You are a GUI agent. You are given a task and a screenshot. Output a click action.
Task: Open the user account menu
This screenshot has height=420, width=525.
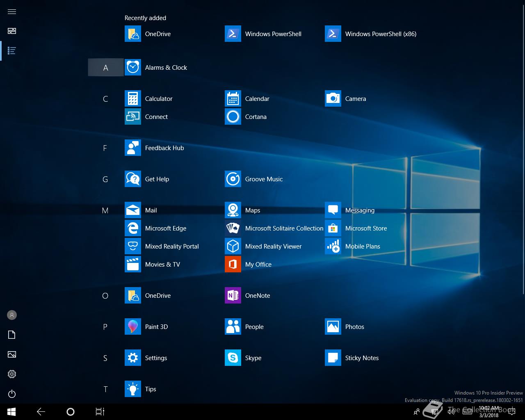click(12, 315)
